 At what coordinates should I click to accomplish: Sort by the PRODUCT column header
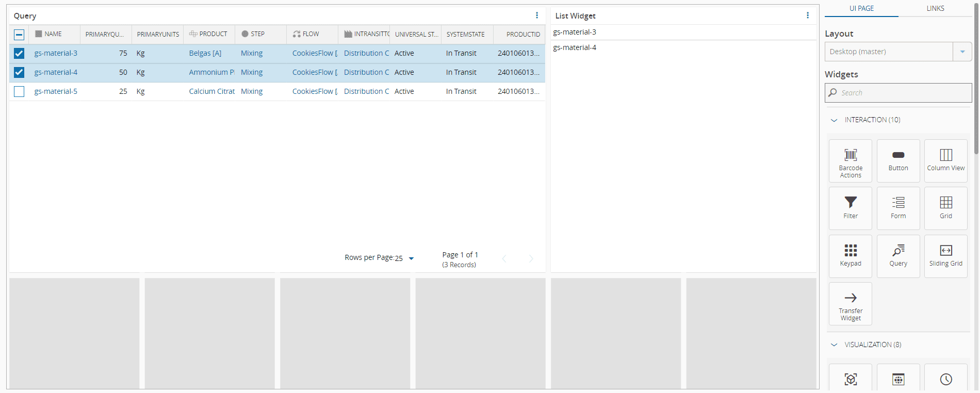coord(209,34)
